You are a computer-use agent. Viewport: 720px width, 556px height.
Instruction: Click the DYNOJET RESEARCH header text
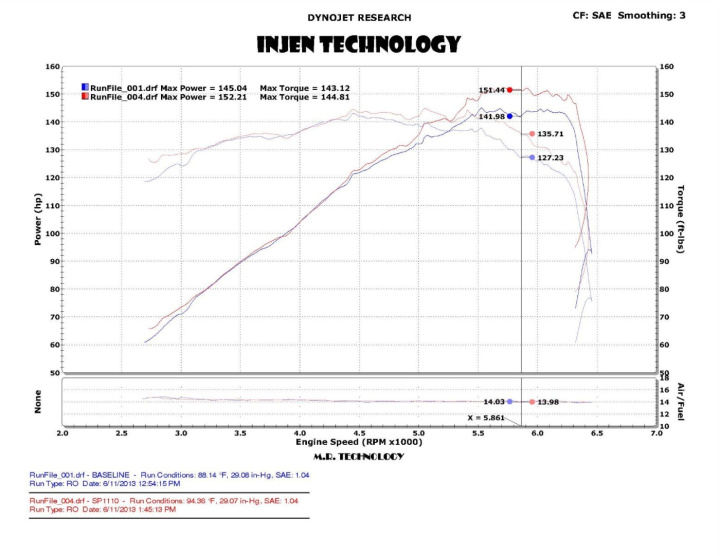(360, 17)
